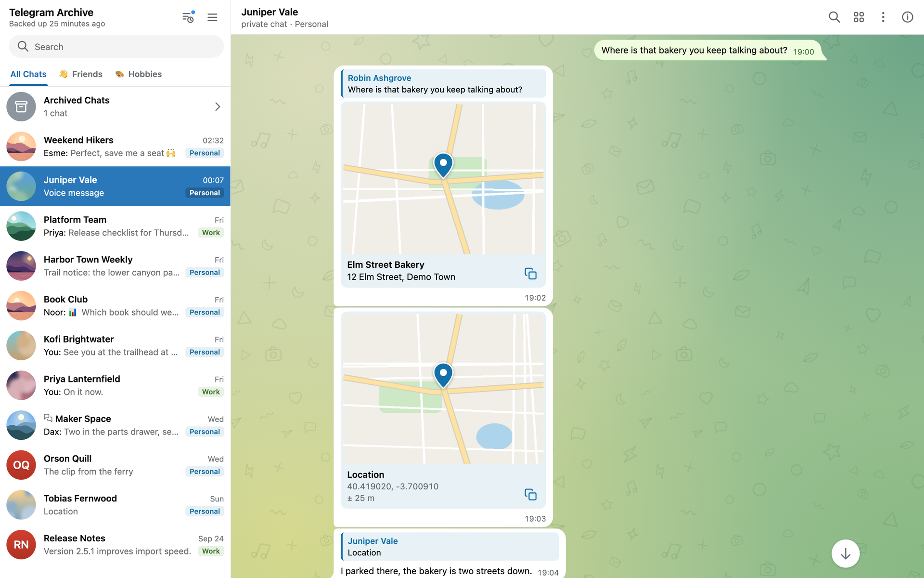The height and width of the screenshot is (578, 924).
Task: Click the Work tag on Platform Team
Action: [211, 233]
